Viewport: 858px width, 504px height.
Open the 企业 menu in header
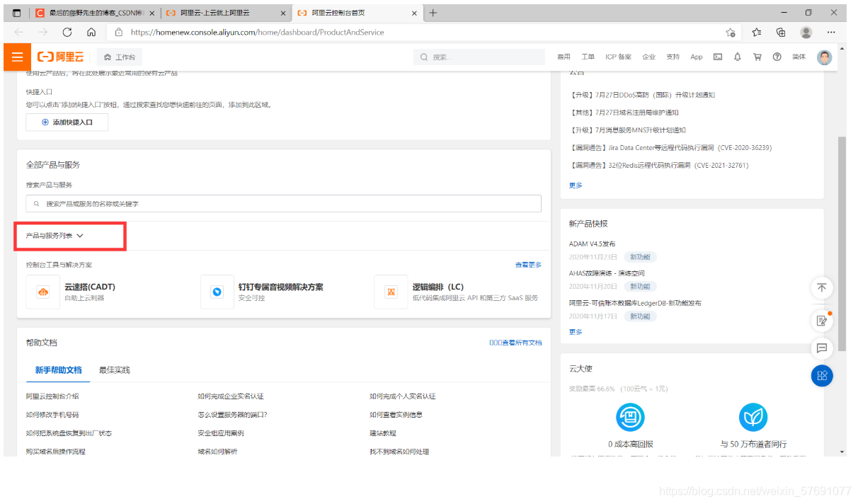648,57
